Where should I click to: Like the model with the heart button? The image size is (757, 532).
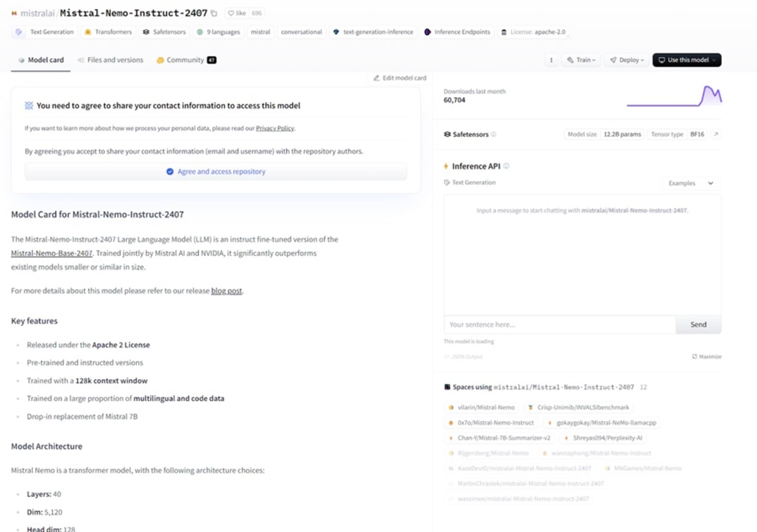(x=237, y=13)
